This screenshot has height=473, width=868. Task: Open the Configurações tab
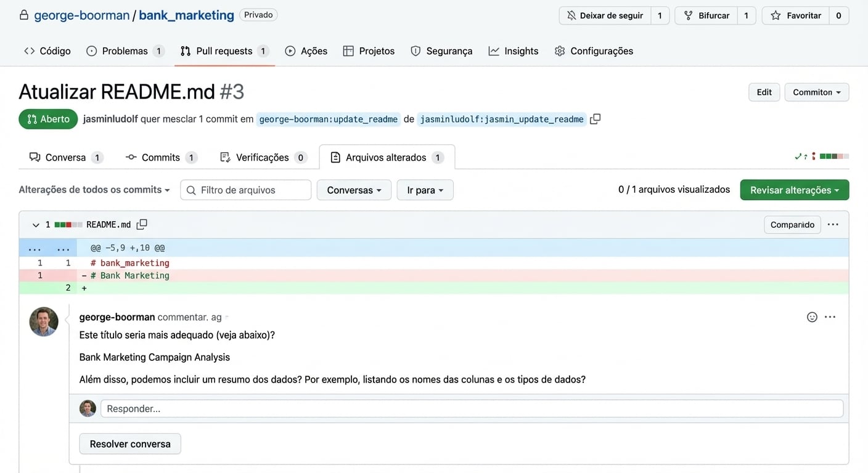(594, 51)
